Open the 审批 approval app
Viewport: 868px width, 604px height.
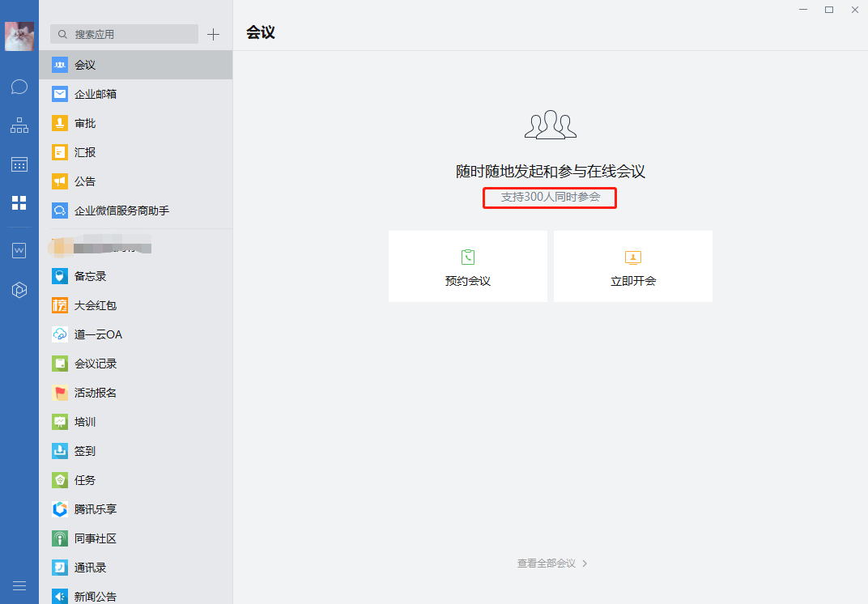pos(85,123)
